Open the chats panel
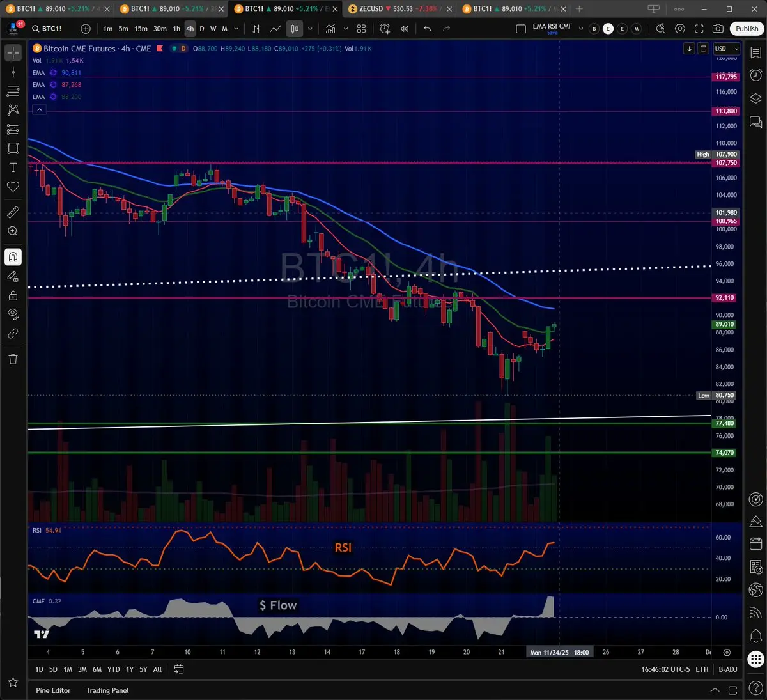Screen dimensions: 767x700 pyautogui.click(x=755, y=121)
